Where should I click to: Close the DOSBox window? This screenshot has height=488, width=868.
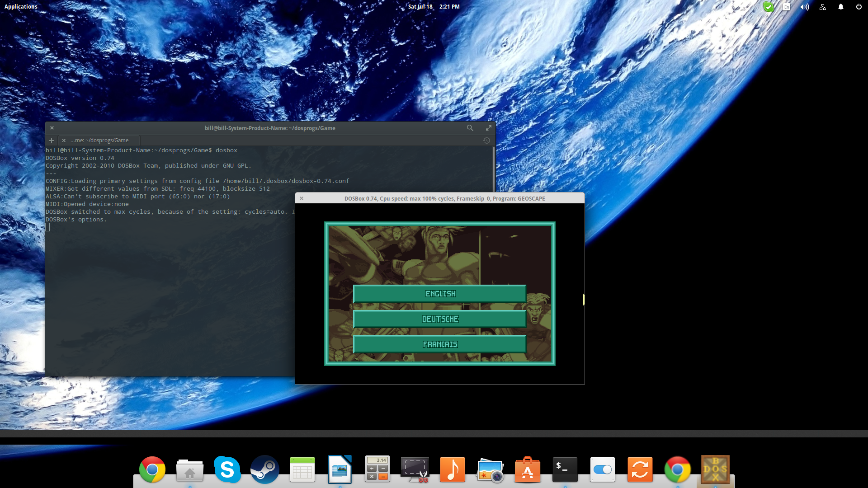point(302,198)
